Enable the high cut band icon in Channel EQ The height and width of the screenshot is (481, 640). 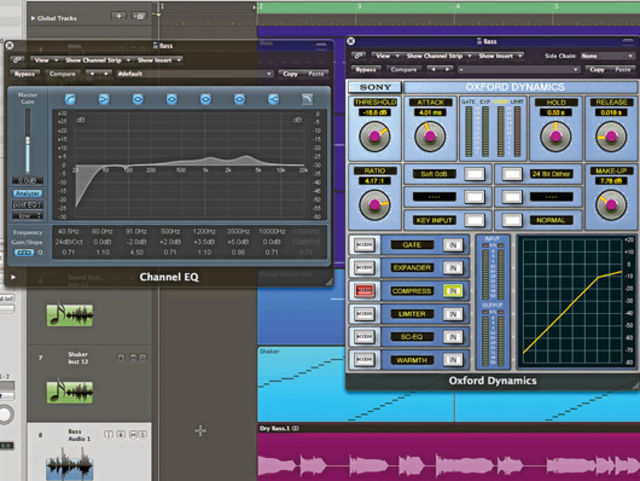pyautogui.click(x=307, y=99)
